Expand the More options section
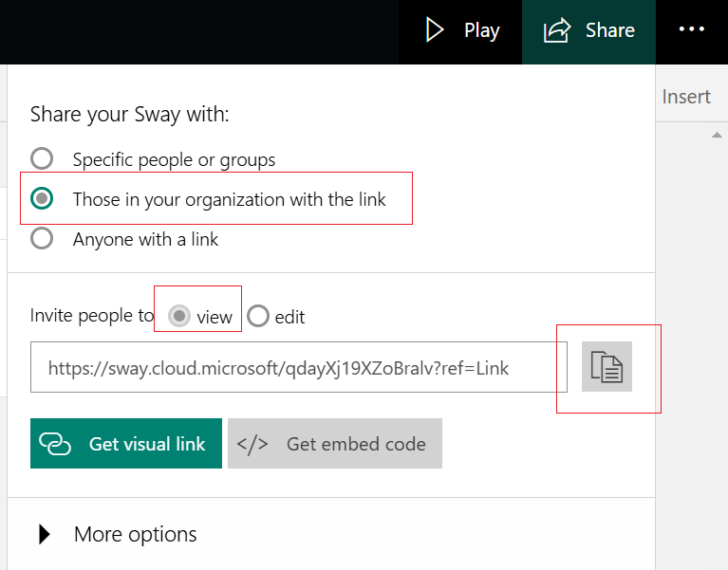The width and height of the screenshot is (728, 570). [x=118, y=534]
